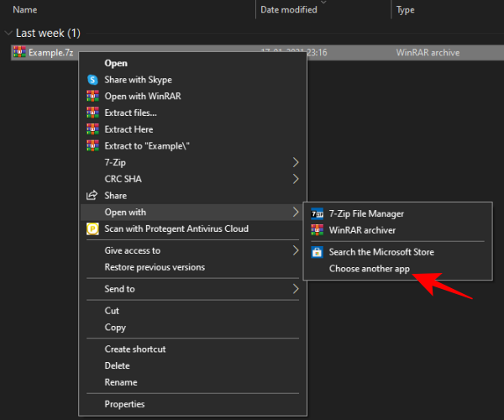Click the Type column header
This screenshot has height=420, width=504.
point(406,10)
